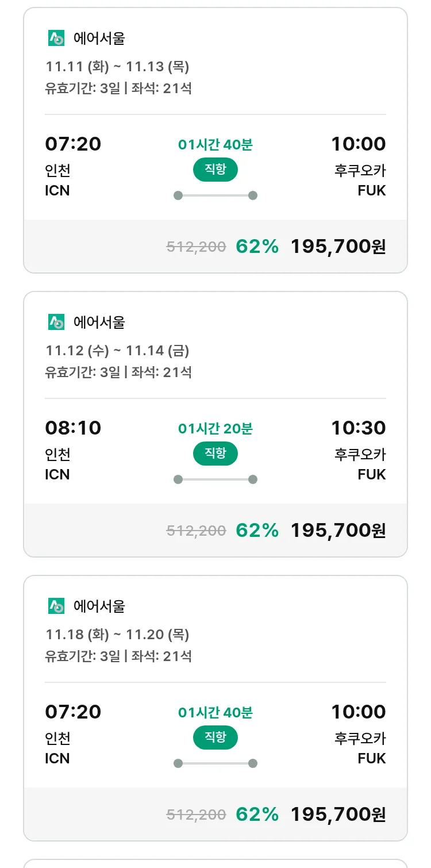Image resolution: width=431 pixels, height=868 pixels.
Task: Click the Air Seoul logo on the 11.18 flight card
Action: [x=56, y=606]
